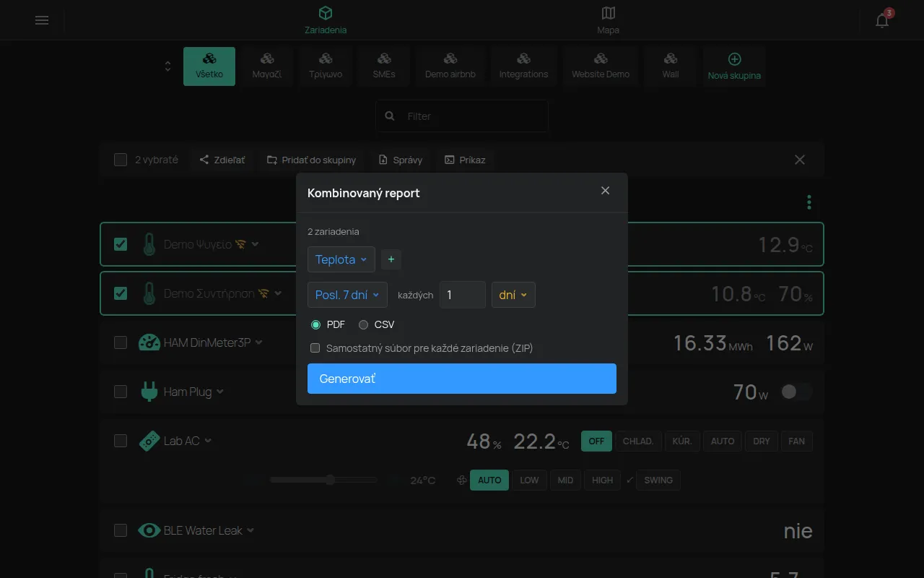The height and width of the screenshot is (578, 924).
Task: Click the Zdieľať share button
Action: (222, 160)
